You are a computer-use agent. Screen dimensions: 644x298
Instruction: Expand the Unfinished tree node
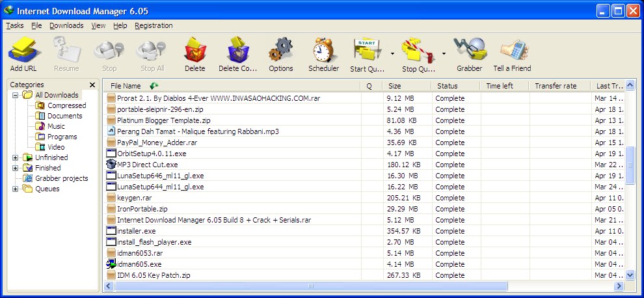(x=15, y=157)
